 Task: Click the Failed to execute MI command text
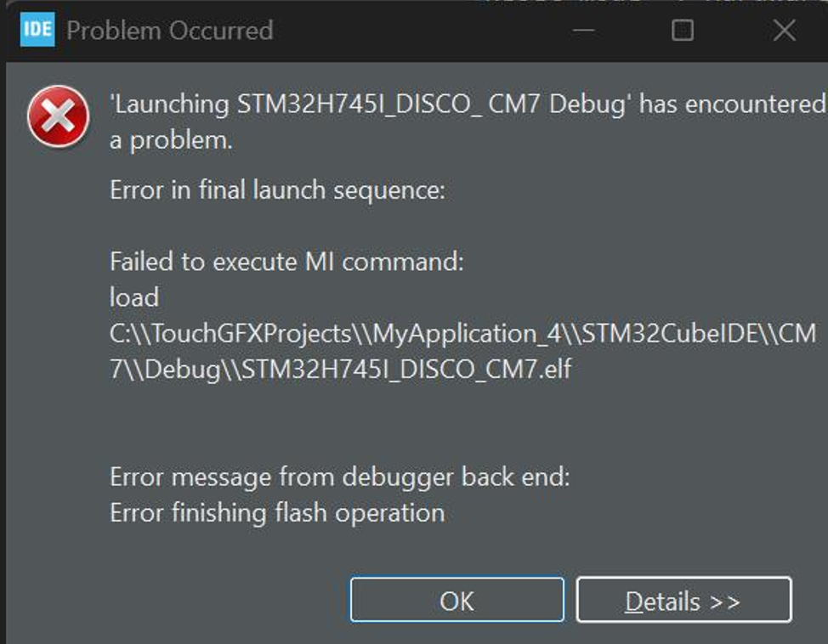[288, 262]
